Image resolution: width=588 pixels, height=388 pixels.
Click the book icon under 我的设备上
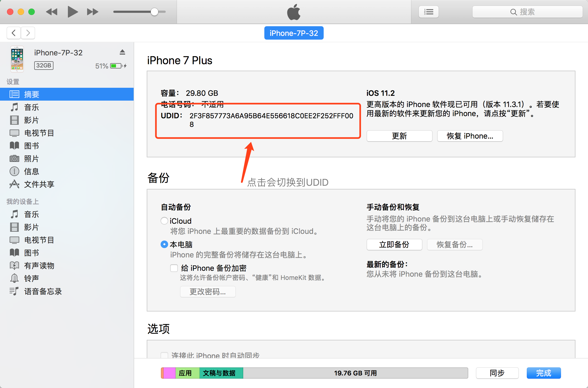coord(14,253)
